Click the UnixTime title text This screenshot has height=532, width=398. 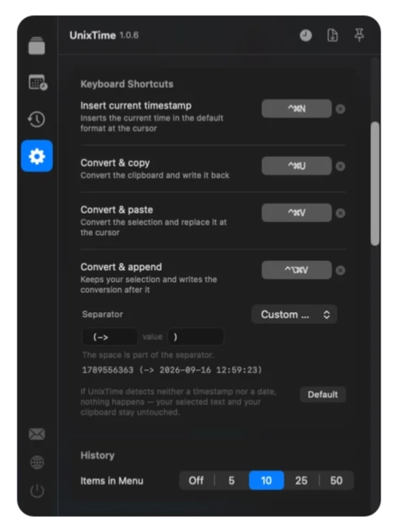(x=93, y=35)
